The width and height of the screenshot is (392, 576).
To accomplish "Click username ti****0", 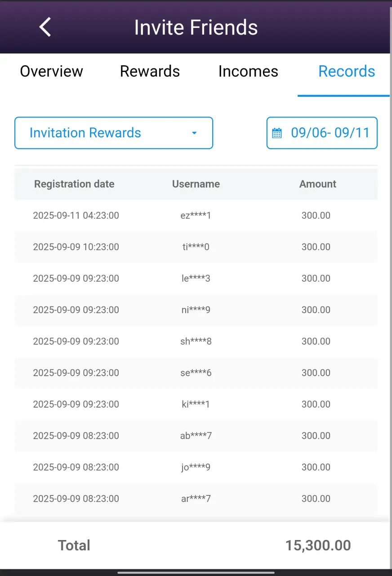I will [x=196, y=247].
